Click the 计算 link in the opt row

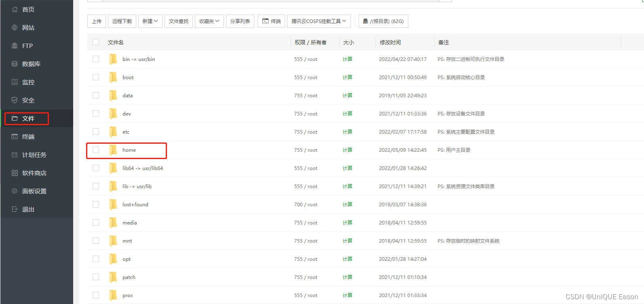347,259
